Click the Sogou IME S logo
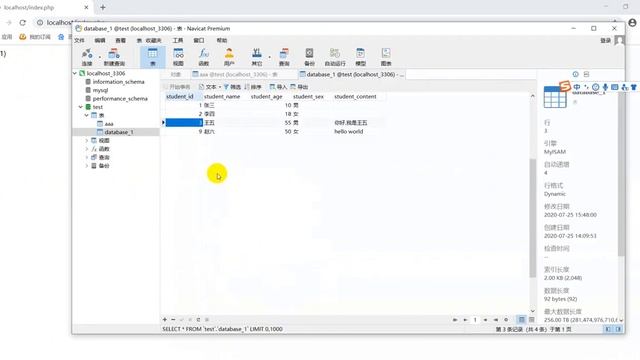The height and width of the screenshot is (360, 640). tap(565, 86)
